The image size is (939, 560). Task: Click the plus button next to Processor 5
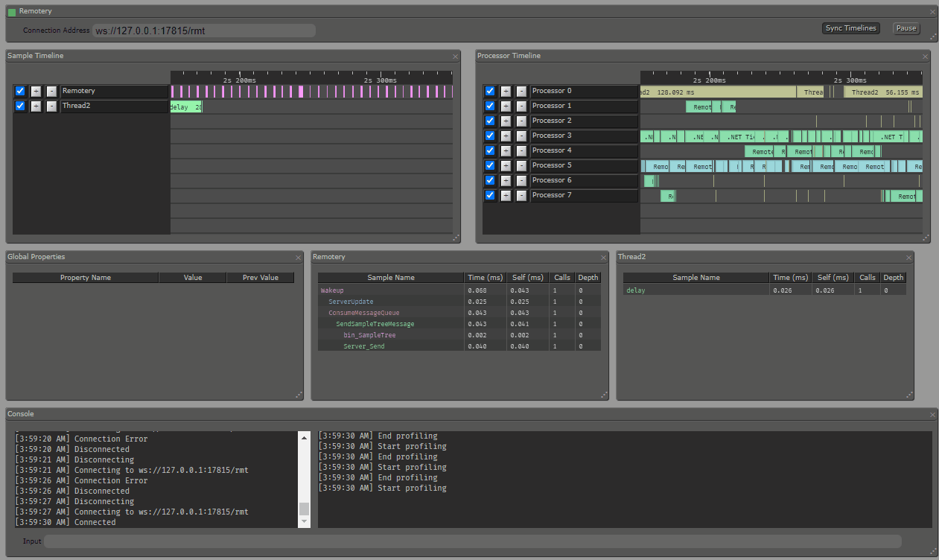point(506,165)
